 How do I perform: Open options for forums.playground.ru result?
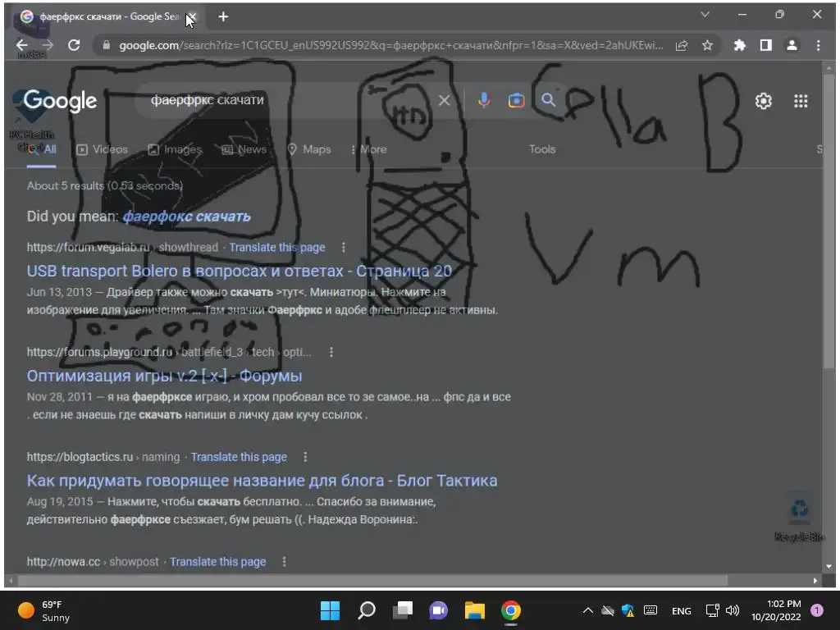coord(331,352)
